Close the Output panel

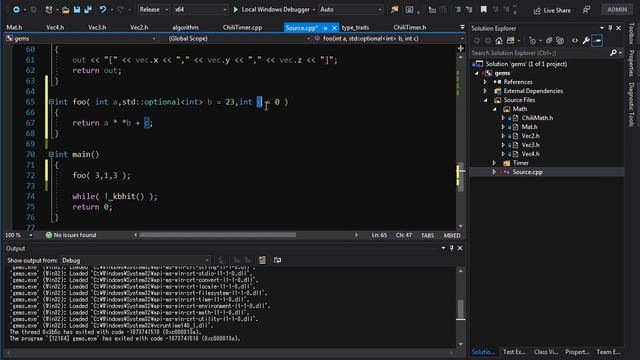pos(460,248)
